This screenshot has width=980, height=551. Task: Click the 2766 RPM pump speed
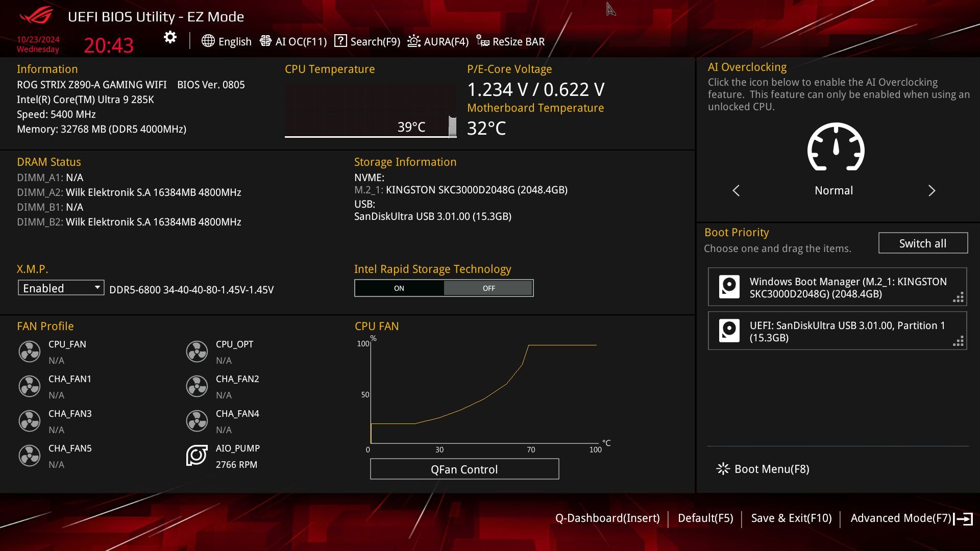coord(236,465)
